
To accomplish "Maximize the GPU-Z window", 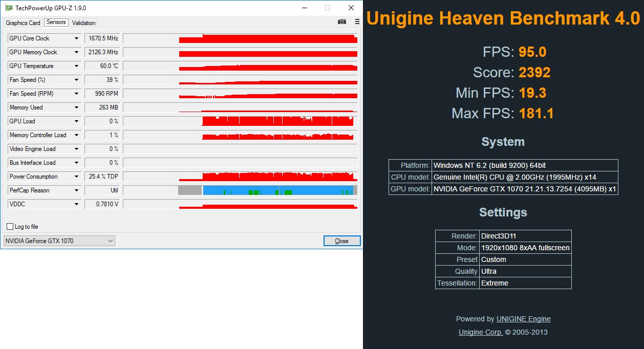I will click(x=328, y=8).
